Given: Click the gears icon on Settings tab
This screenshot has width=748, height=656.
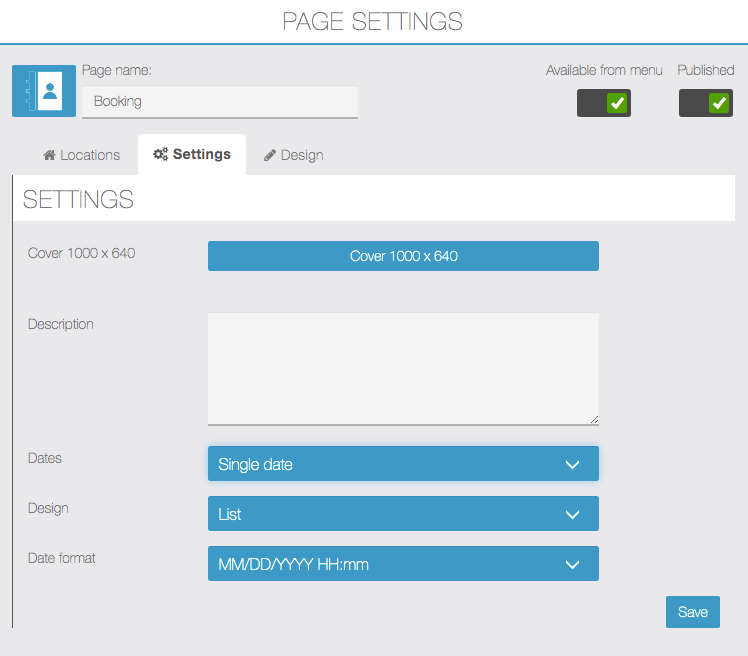Looking at the screenshot, I should tap(160, 154).
